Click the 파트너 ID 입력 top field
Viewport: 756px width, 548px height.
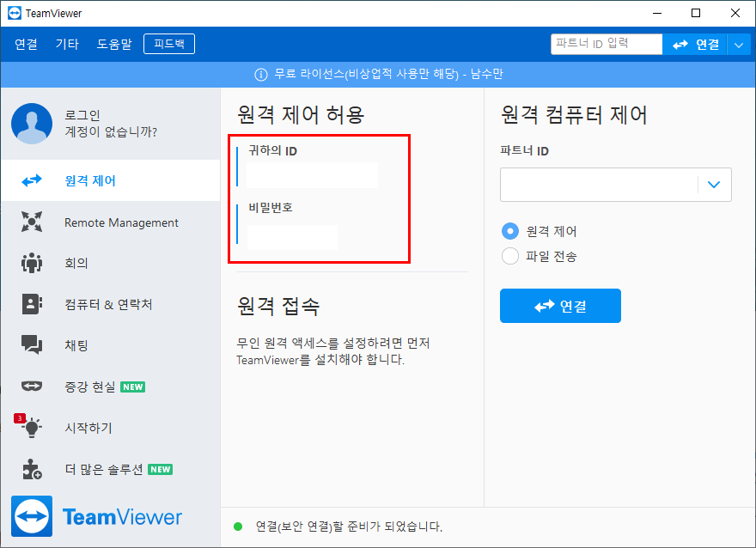pyautogui.click(x=607, y=45)
